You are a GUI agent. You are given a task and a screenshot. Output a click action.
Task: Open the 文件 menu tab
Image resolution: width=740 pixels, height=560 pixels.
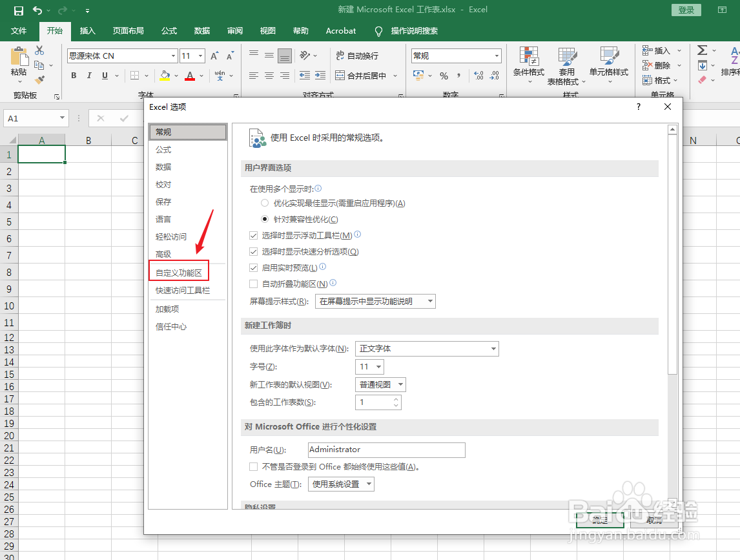[19, 31]
